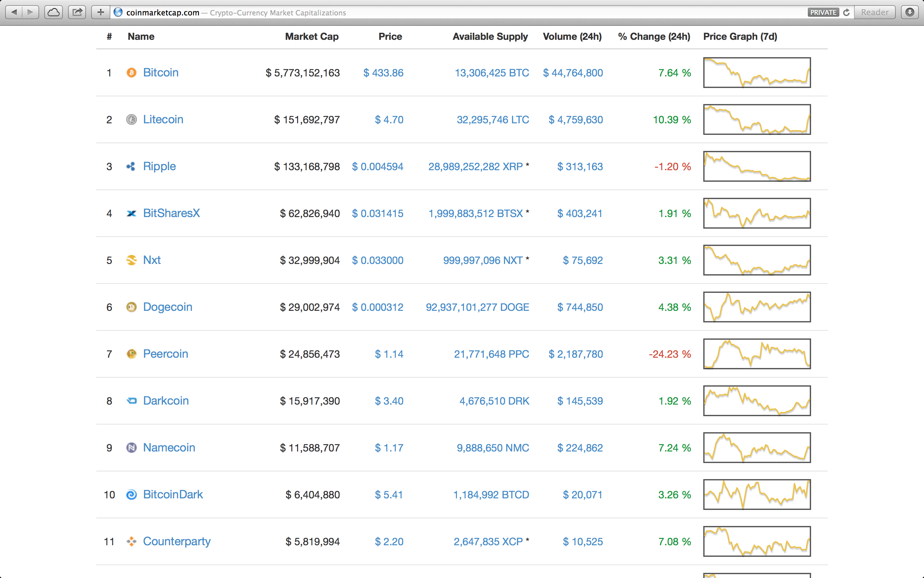
Task: Click the Darkcoin logo icon
Action: 131,401
